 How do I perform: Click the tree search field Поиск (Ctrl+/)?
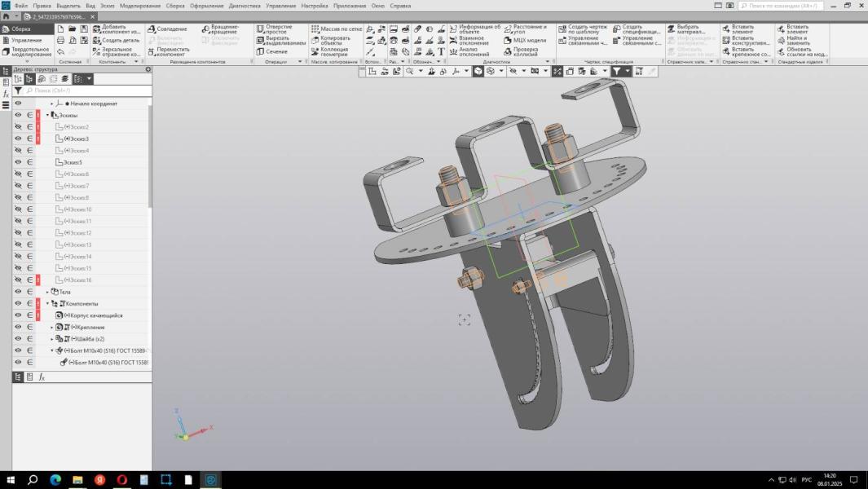(87, 90)
